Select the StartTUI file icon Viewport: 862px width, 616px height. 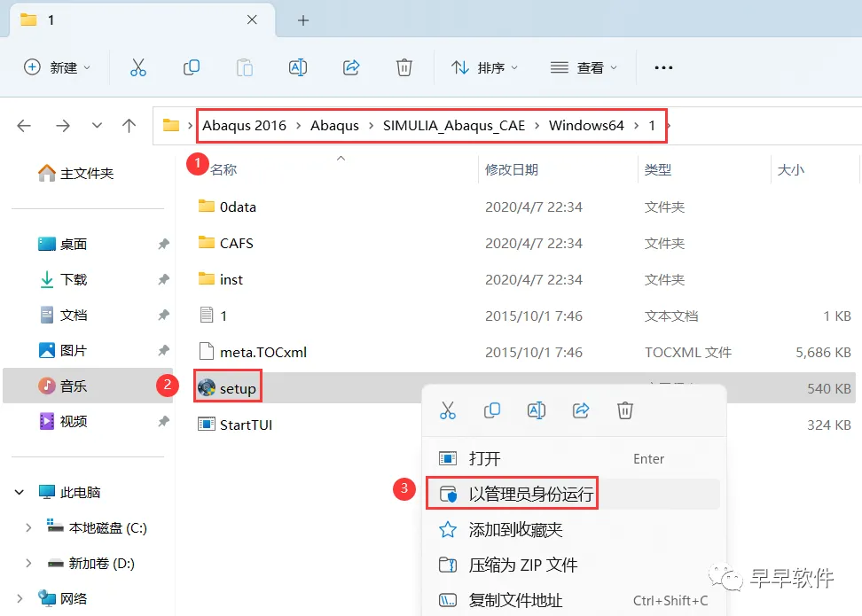(x=207, y=425)
